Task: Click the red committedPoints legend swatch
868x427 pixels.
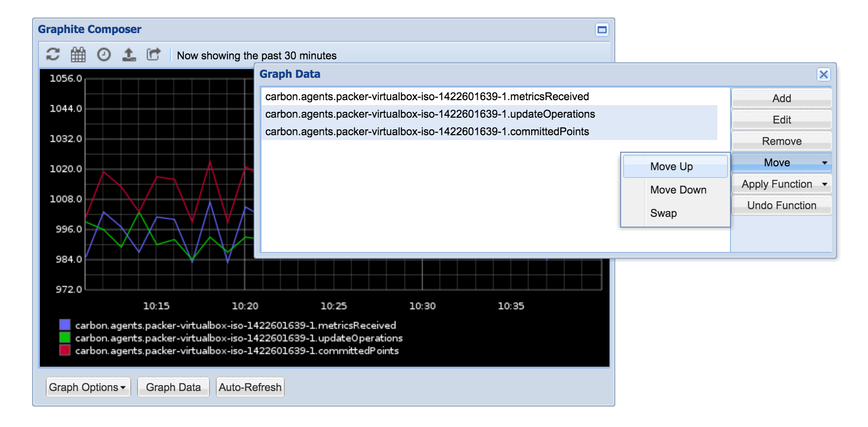Action: click(x=65, y=350)
